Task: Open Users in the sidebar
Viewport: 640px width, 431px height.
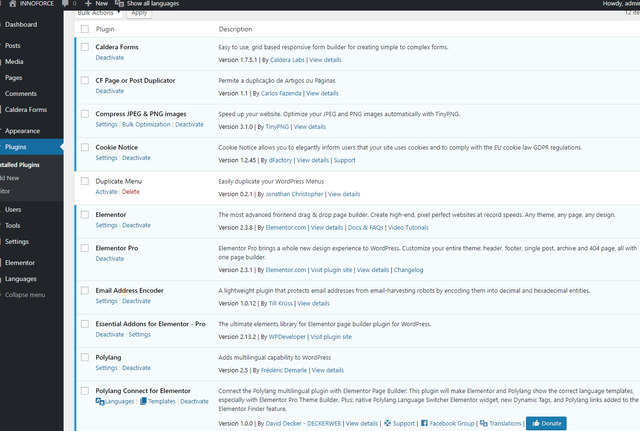Action: (13, 209)
